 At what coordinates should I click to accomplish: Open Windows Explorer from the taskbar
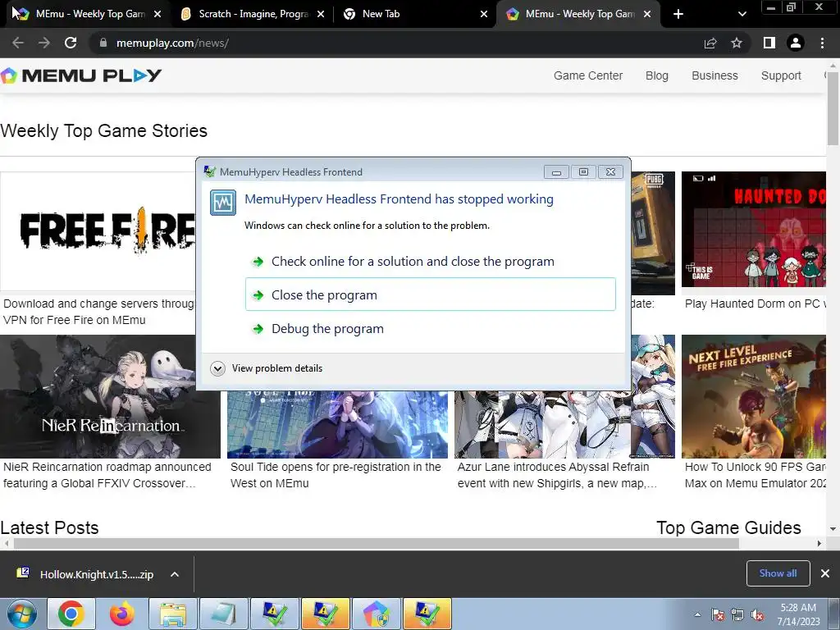172,614
